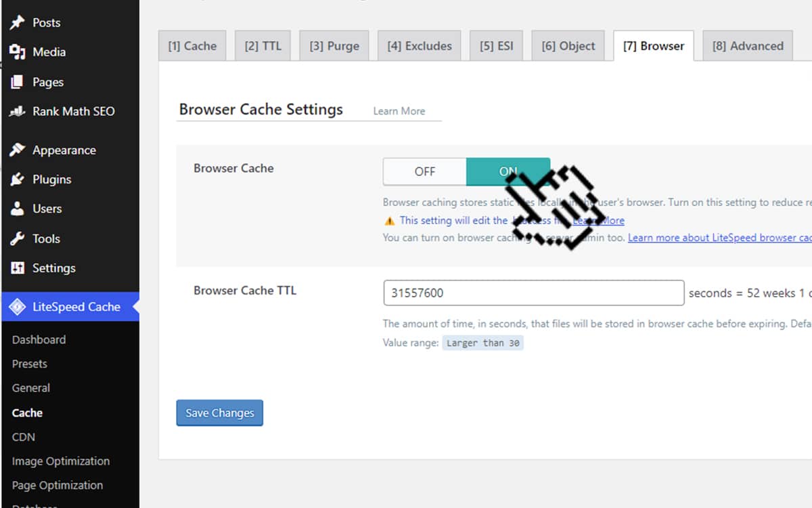The height and width of the screenshot is (508, 812).
Task: Open the LiteSpeed Cache plugin icon
Action: 18,306
